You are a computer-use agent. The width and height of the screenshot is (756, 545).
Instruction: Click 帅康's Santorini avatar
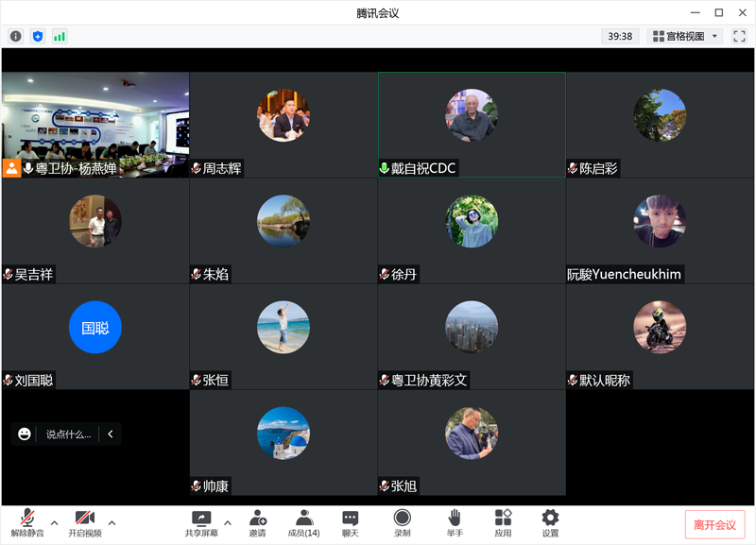click(283, 434)
